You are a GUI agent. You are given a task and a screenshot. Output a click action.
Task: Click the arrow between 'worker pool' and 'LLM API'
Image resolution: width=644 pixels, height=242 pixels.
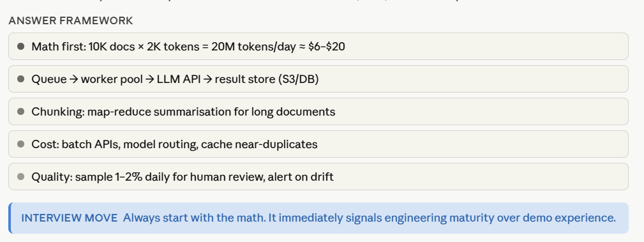(149, 79)
